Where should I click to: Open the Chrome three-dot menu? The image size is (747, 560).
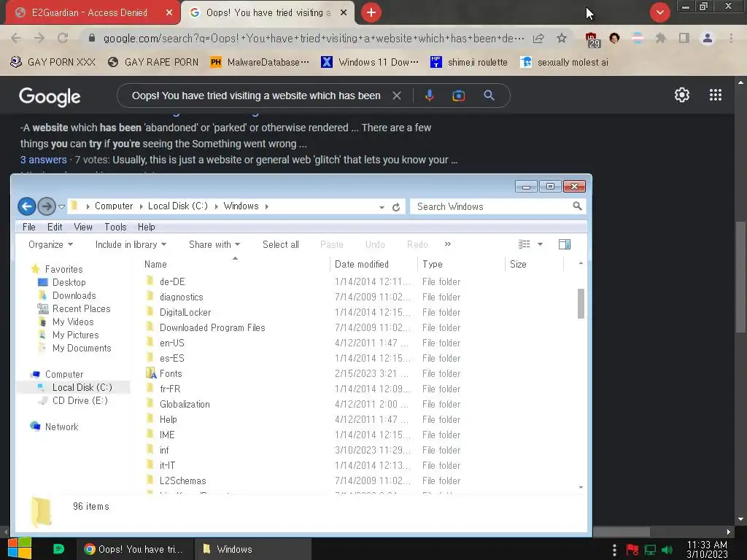pos(731,38)
